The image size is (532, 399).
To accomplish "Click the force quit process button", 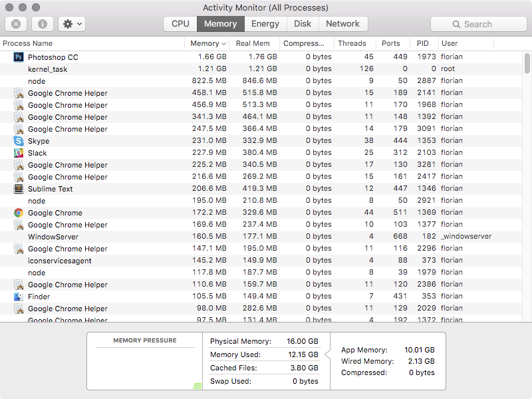I will (16, 24).
